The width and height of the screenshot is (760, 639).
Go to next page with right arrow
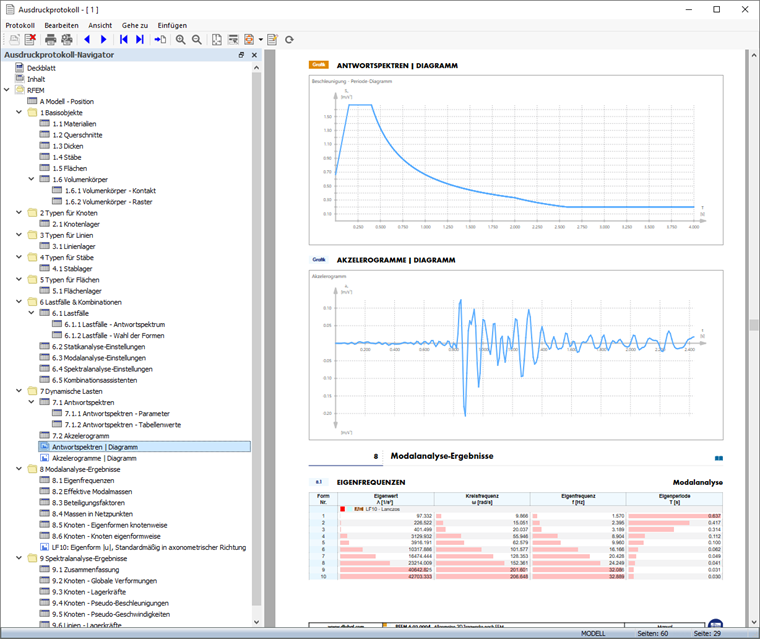[104, 39]
